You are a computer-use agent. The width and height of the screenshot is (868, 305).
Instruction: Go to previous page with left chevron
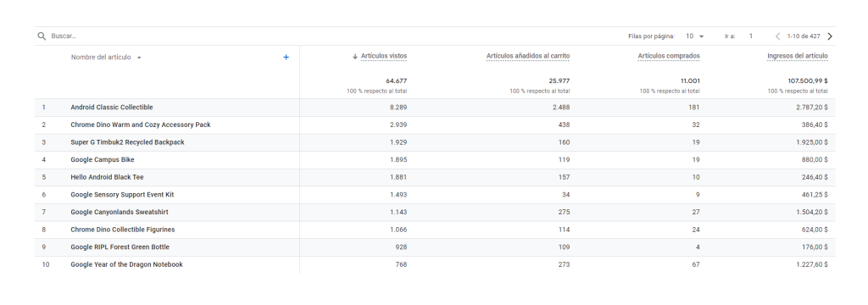(778, 36)
